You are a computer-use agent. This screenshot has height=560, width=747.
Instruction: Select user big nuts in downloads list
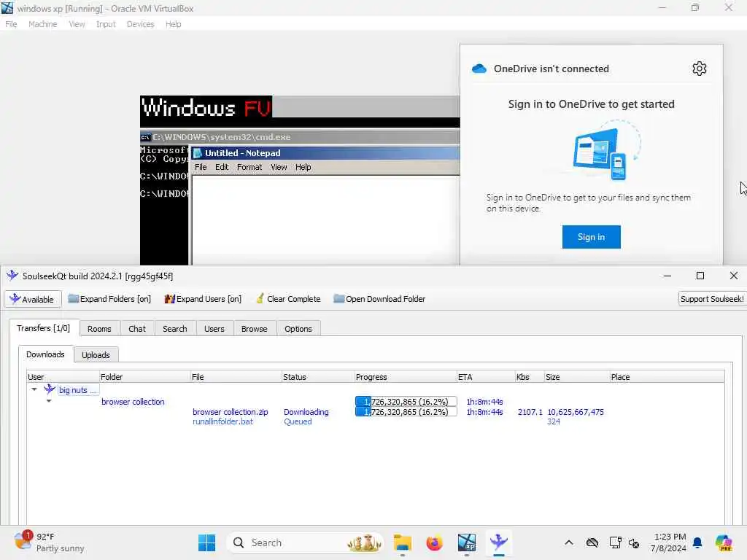77,390
